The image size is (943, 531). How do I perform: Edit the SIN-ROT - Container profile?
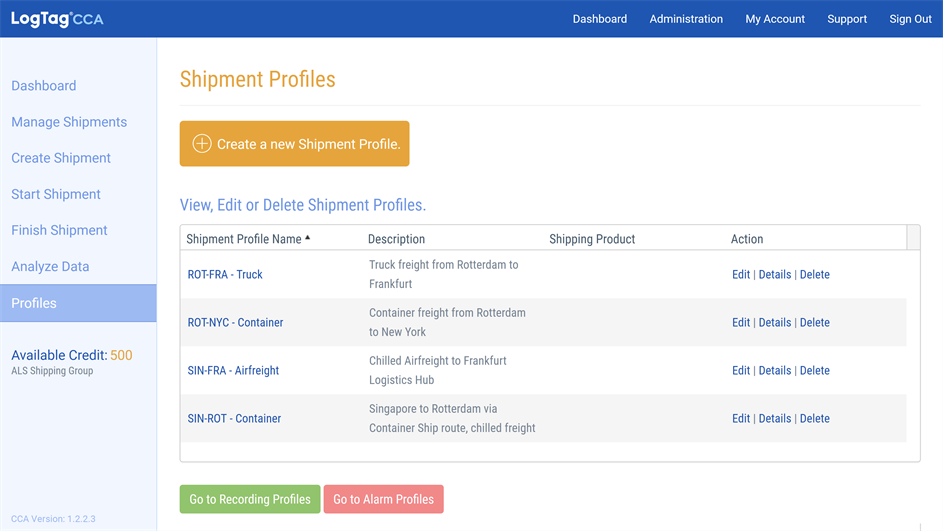[741, 419]
